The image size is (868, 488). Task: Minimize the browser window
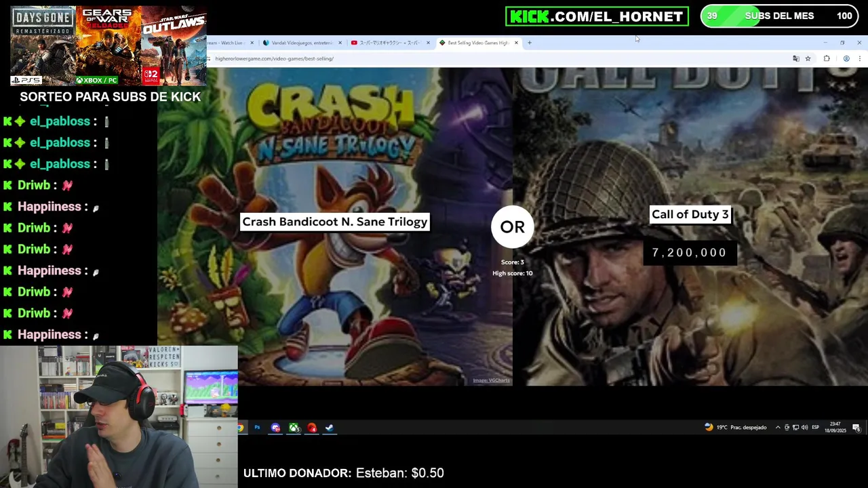(825, 43)
